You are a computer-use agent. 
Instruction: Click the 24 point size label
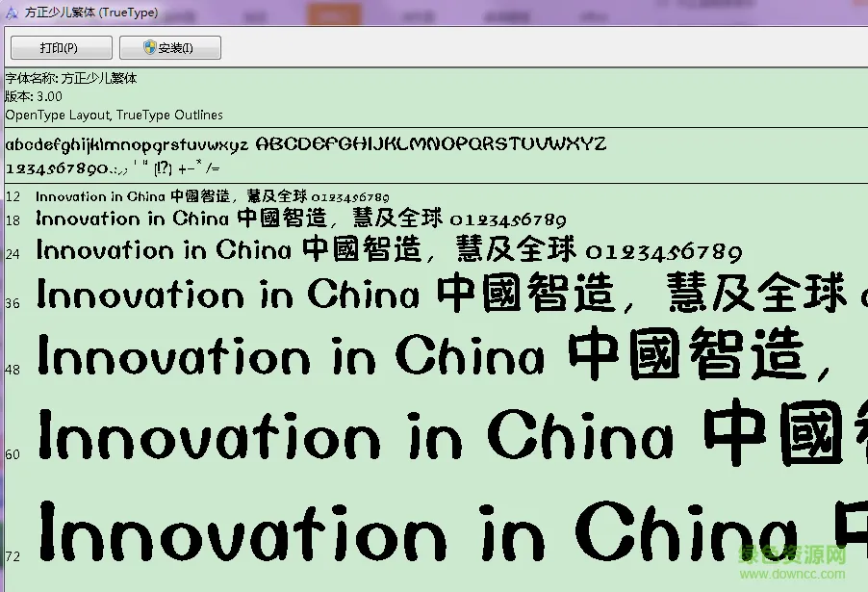(13, 253)
